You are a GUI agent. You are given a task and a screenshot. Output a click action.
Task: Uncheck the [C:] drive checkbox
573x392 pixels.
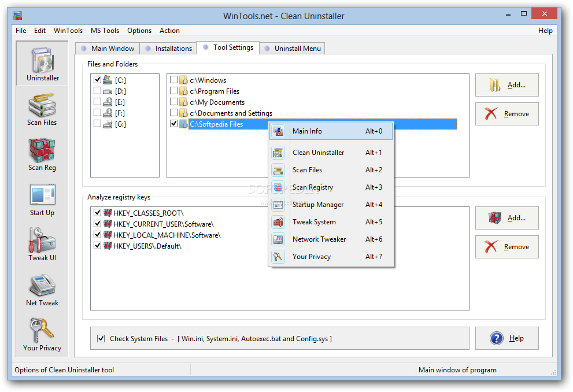[x=97, y=79]
